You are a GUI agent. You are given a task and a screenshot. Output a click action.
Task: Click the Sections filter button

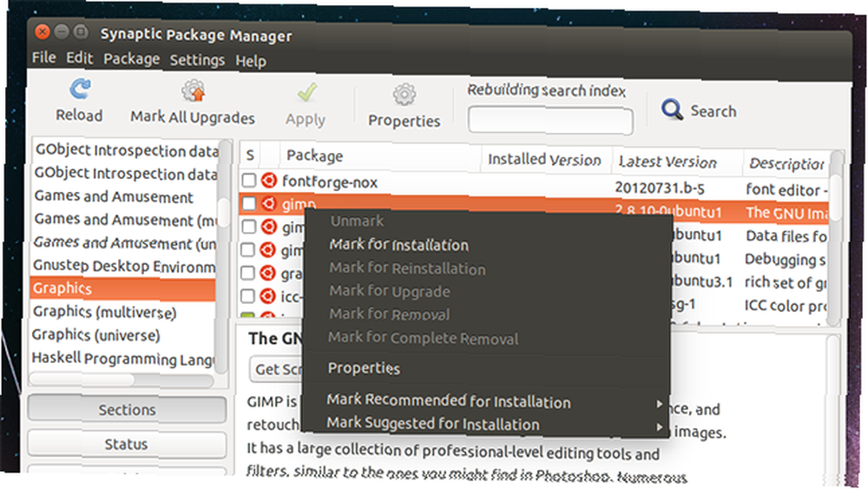click(127, 410)
